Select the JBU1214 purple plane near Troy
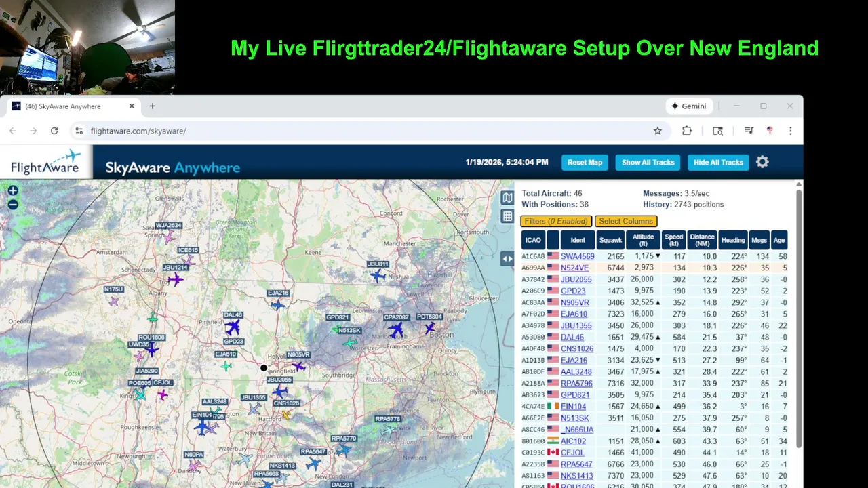This screenshot has height=488, width=868. pos(176,279)
